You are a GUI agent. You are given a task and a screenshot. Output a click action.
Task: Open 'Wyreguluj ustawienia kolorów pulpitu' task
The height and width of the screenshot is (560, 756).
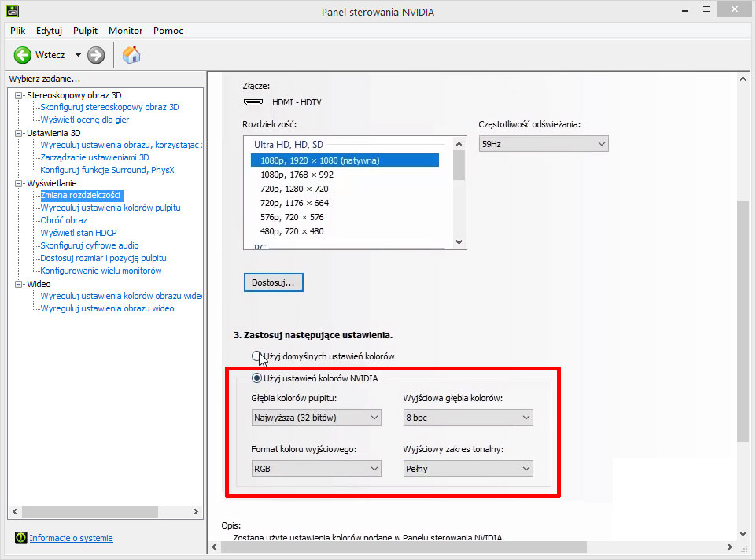(x=110, y=208)
